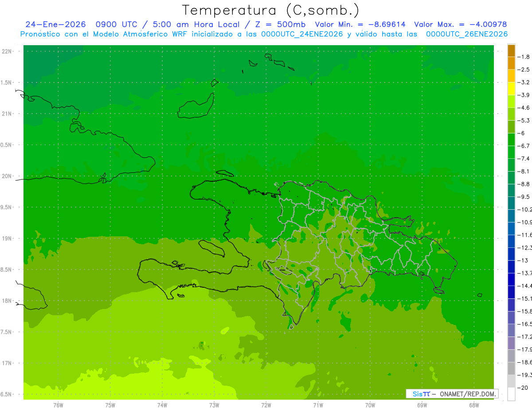Click the "17N" latitude axis label

tap(7, 363)
